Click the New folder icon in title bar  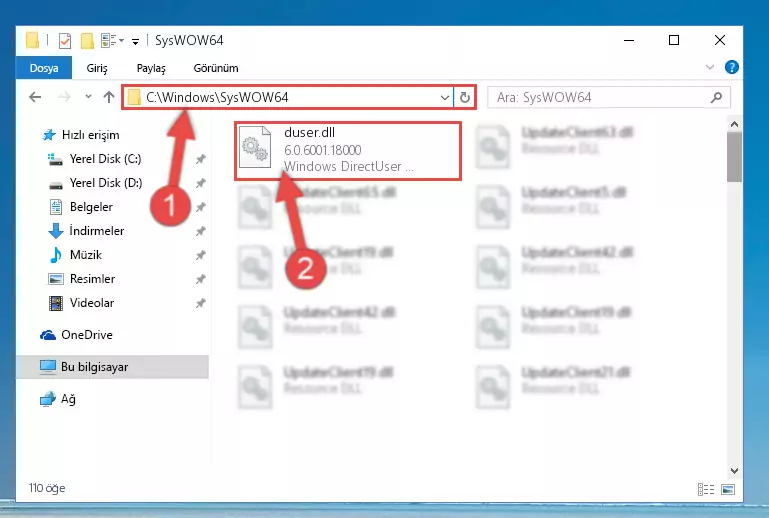[87, 41]
